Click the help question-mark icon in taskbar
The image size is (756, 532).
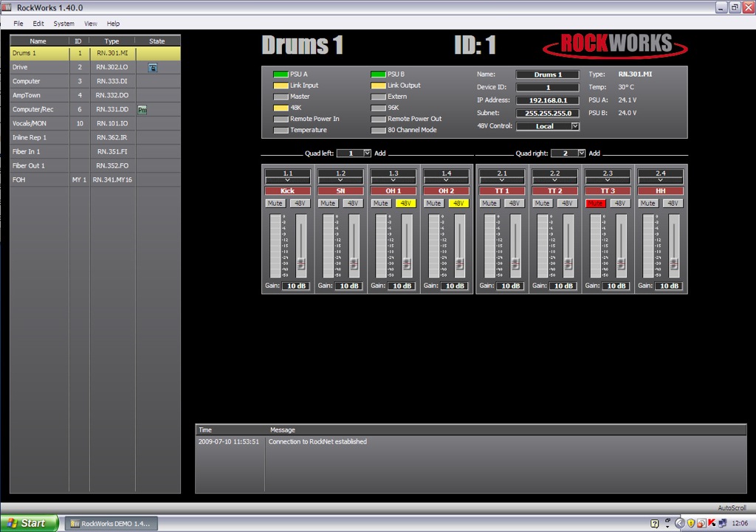(654, 523)
